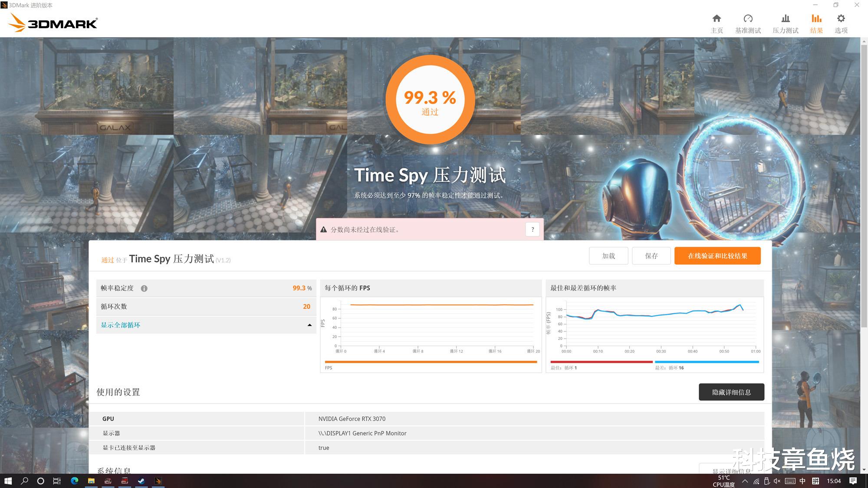
Task: Open Microsoft Edge from taskbar
Action: (74, 481)
